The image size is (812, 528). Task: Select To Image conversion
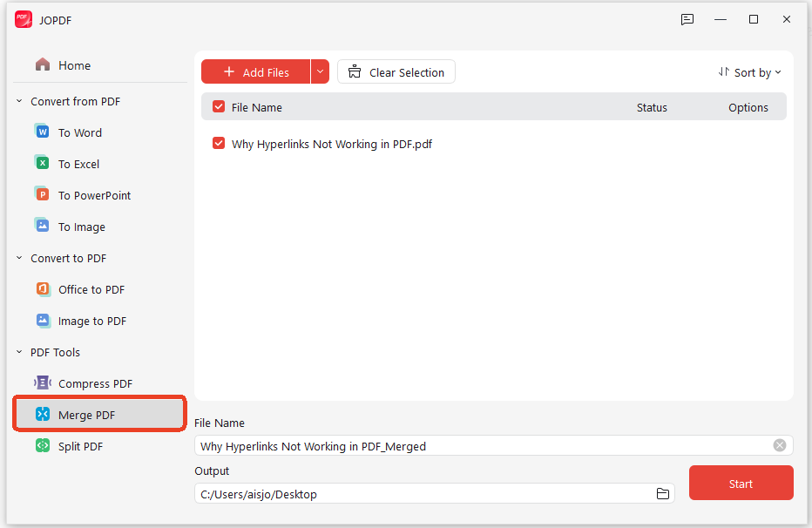click(x=100, y=227)
